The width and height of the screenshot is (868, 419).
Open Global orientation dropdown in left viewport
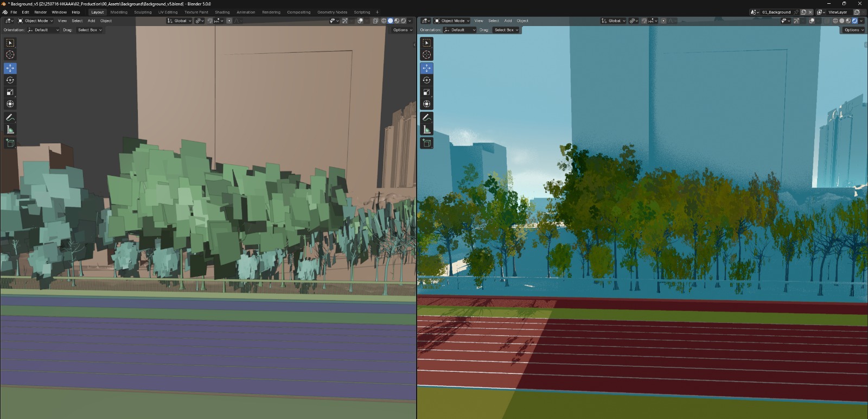pos(179,21)
